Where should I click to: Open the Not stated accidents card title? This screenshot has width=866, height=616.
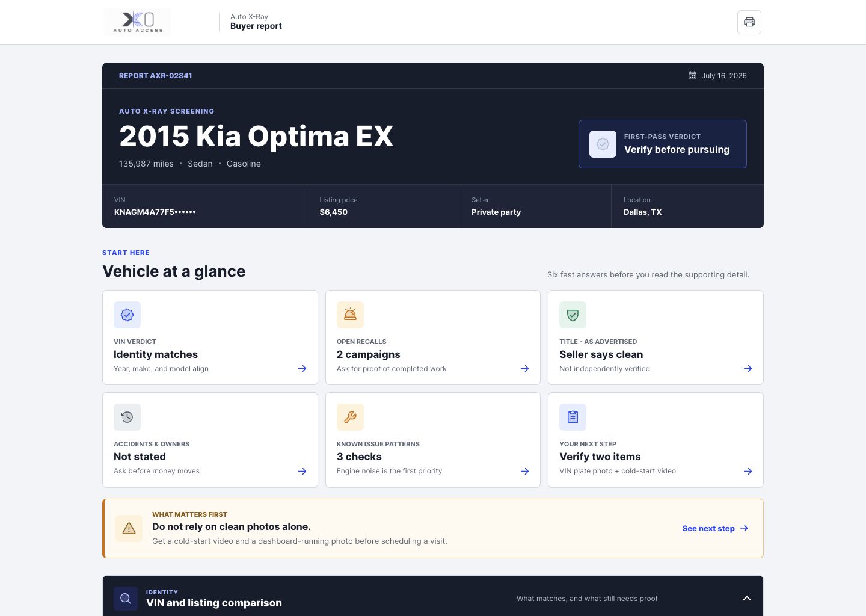[140, 457]
